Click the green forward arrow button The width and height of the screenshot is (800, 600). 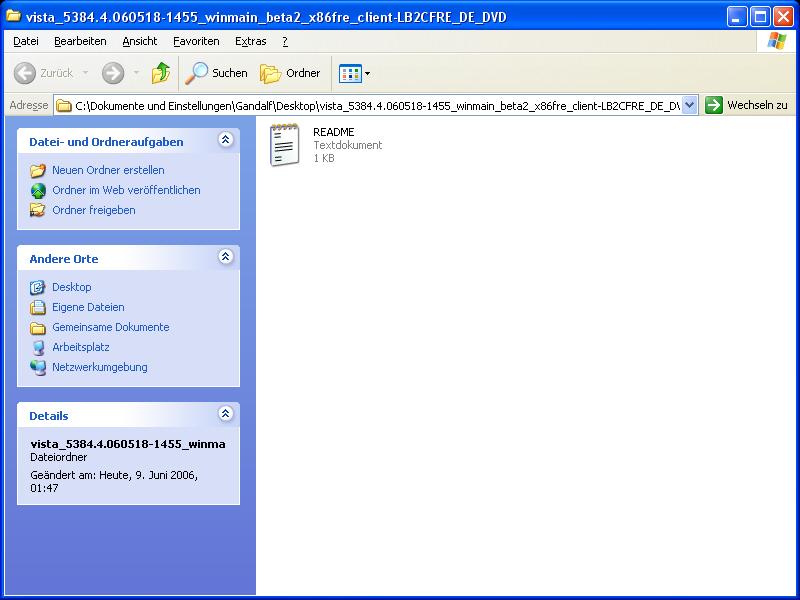pos(113,73)
